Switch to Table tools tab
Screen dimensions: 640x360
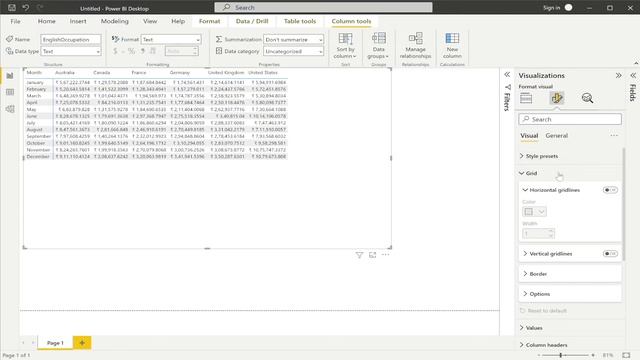300,21
